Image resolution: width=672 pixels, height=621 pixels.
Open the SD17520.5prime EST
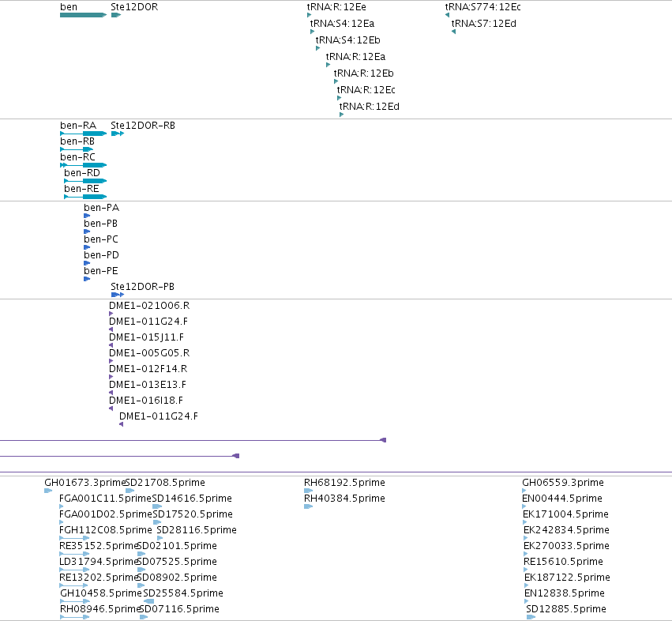tap(157, 522)
